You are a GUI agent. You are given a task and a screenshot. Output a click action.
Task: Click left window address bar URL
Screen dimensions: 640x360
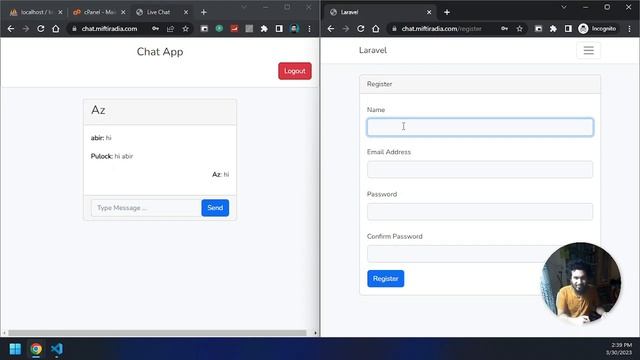pos(109,29)
